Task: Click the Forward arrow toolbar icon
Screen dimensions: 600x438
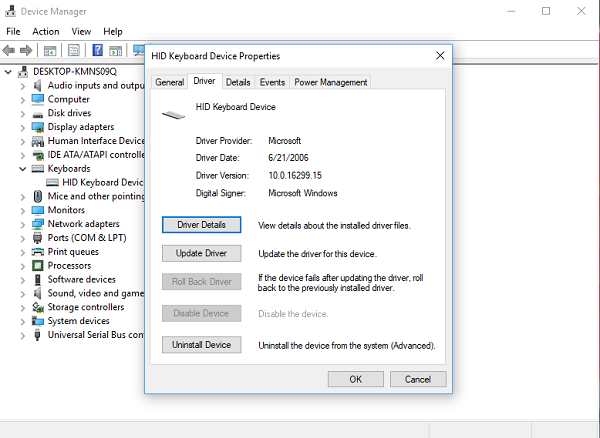Action: pos(28,50)
